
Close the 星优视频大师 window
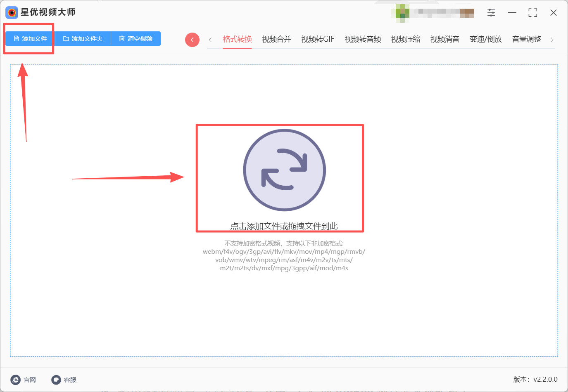click(554, 13)
